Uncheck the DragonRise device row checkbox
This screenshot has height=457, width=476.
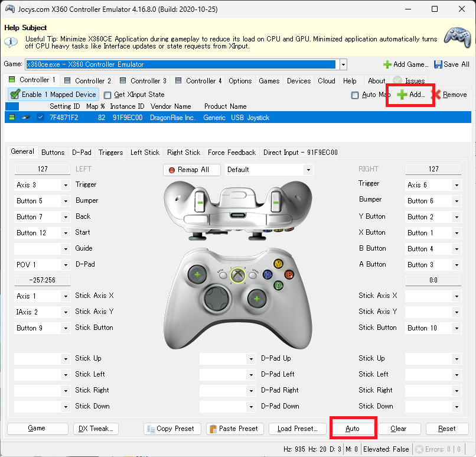click(x=40, y=118)
